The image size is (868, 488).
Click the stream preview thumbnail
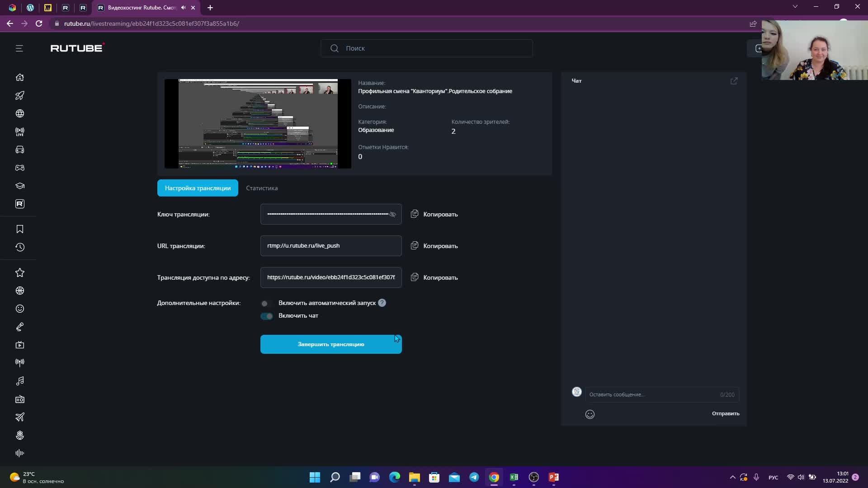[x=258, y=123]
